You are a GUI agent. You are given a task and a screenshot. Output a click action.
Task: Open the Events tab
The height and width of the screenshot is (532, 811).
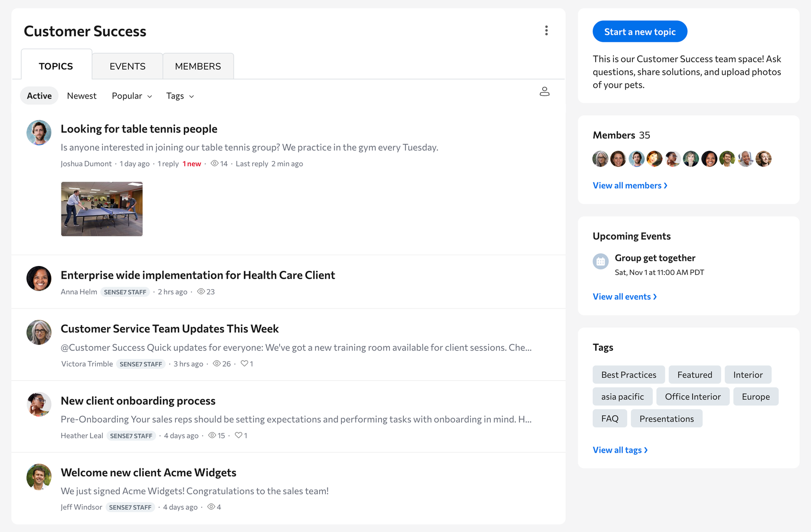(x=127, y=66)
